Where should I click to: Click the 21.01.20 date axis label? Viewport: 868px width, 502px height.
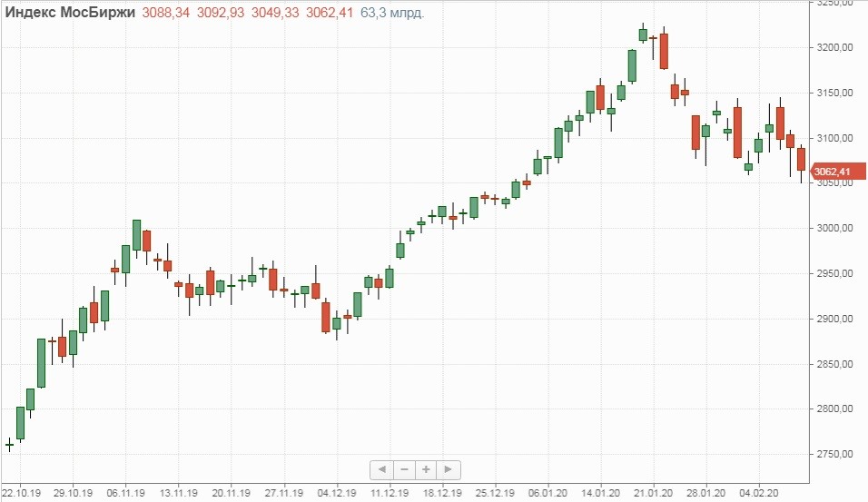pos(654,493)
